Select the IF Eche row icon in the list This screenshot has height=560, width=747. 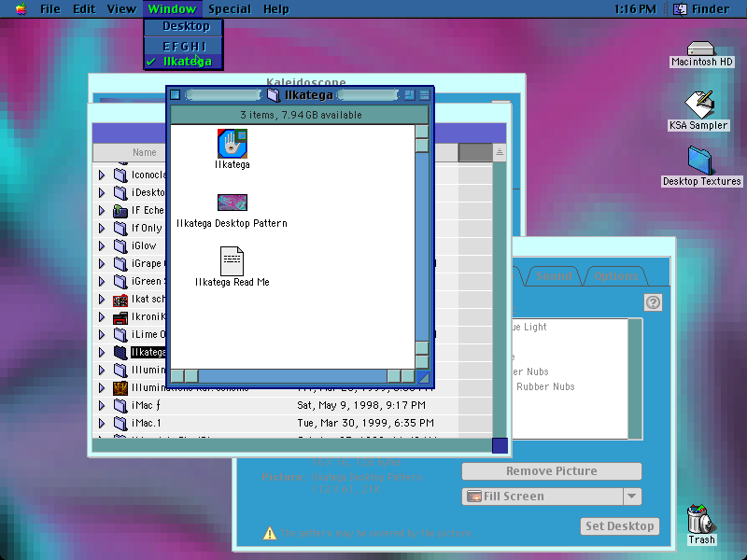click(120, 211)
